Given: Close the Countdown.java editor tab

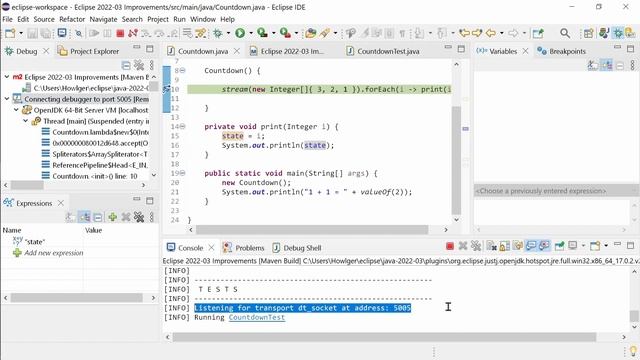Looking at the screenshot, I should (x=237, y=51).
